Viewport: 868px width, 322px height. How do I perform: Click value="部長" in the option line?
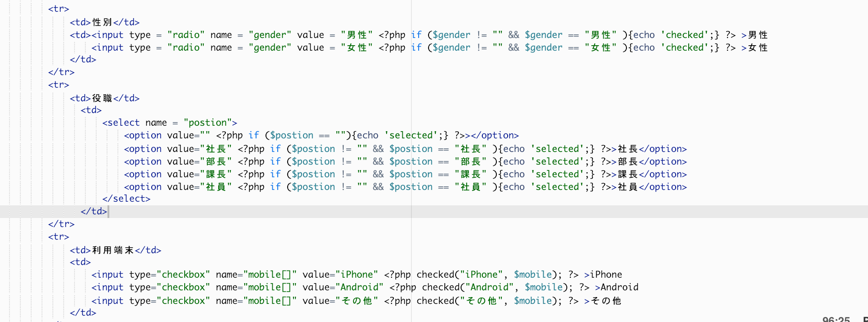coord(200,161)
